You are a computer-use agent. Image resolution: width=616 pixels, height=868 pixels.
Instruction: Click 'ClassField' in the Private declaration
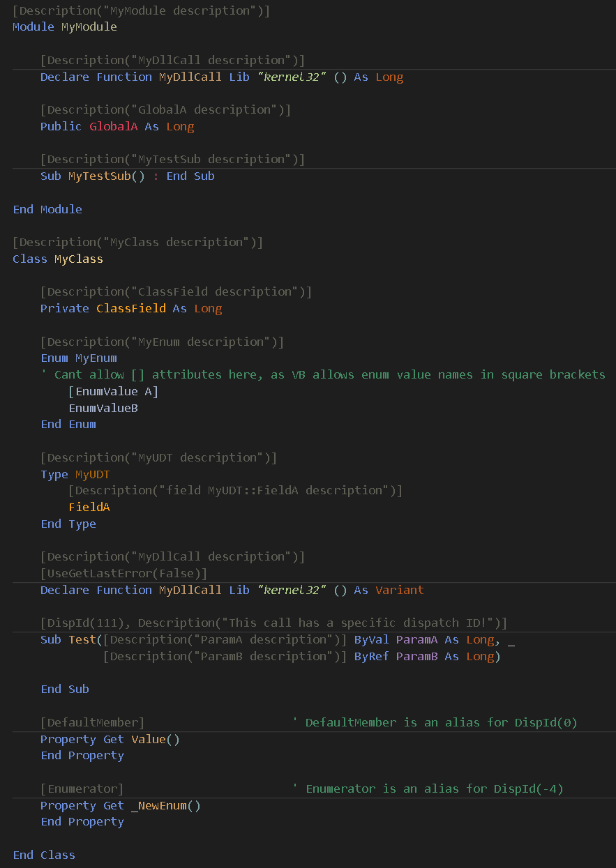click(x=131, y=309)
